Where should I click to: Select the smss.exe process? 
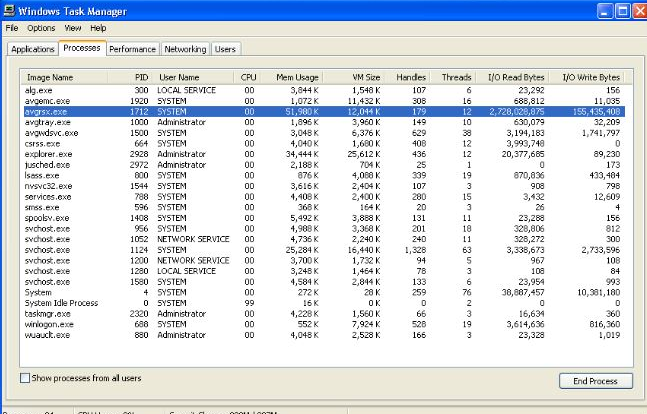coord(324,207)
